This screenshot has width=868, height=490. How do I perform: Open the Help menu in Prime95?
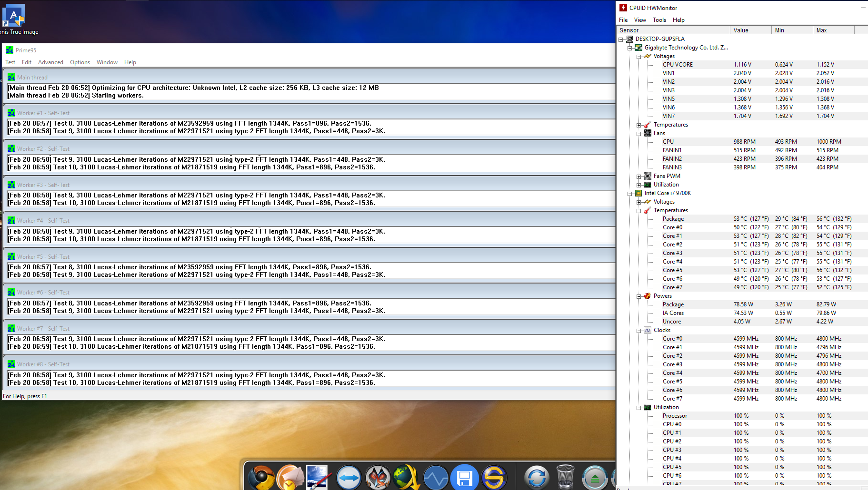click(x=130, y=62)
